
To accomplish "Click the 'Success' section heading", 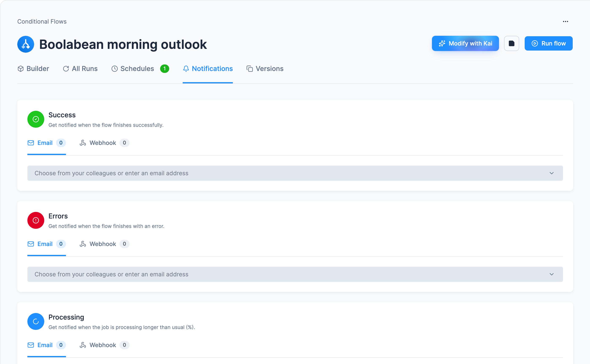I will (x=62, y=115).
